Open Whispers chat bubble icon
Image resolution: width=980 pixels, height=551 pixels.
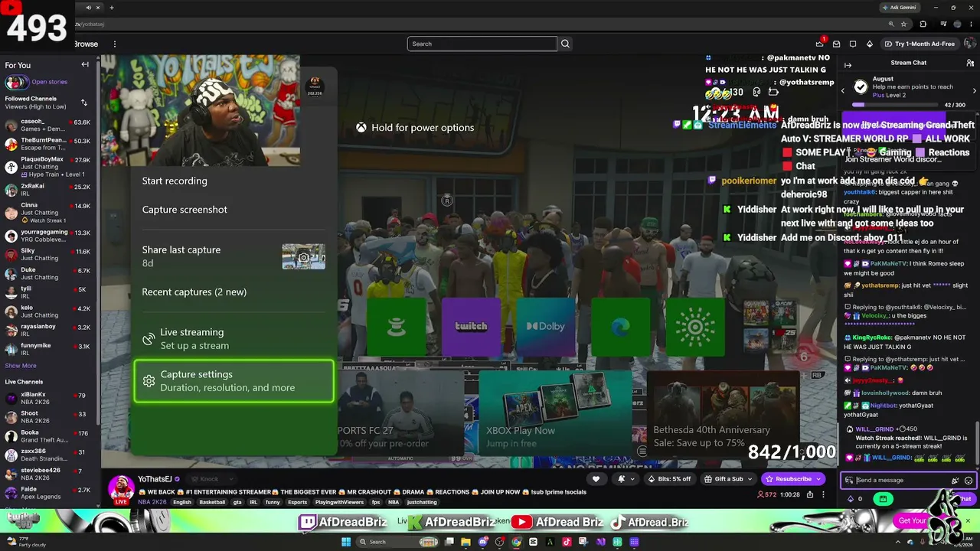point(853,44)
